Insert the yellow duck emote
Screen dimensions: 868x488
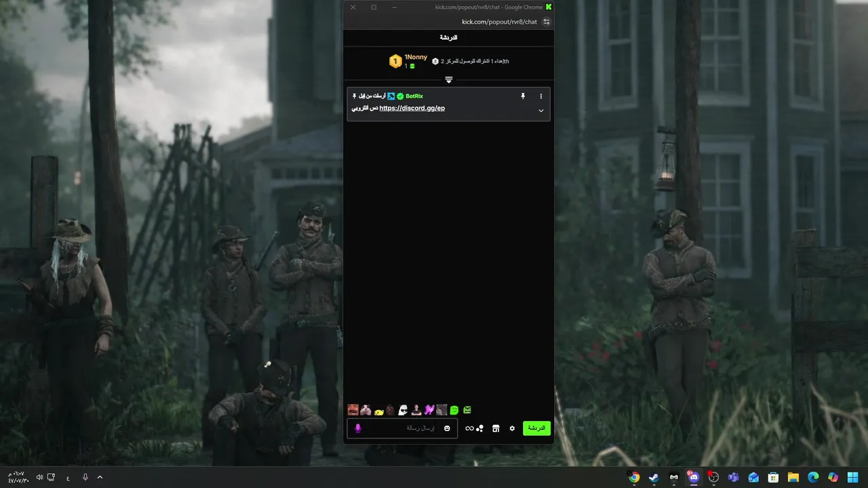click(x=378, y=411)
